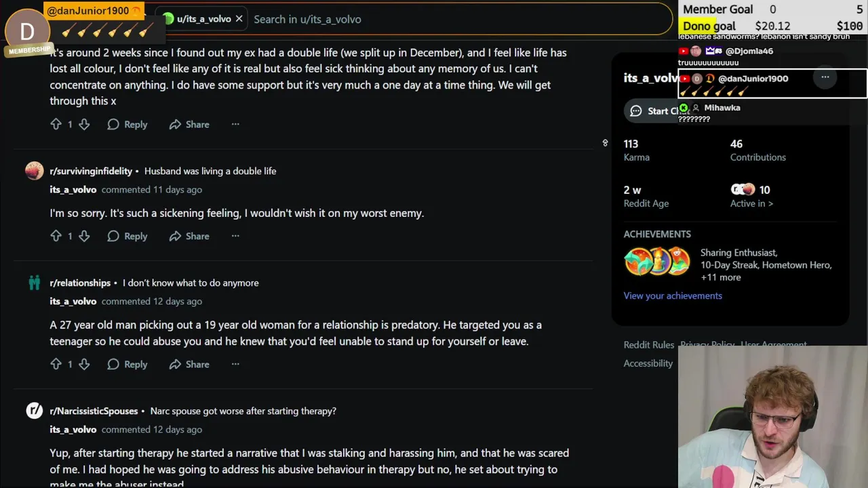
Task: Reply to the r/relationships comment
Action: (x=127, y=364)
